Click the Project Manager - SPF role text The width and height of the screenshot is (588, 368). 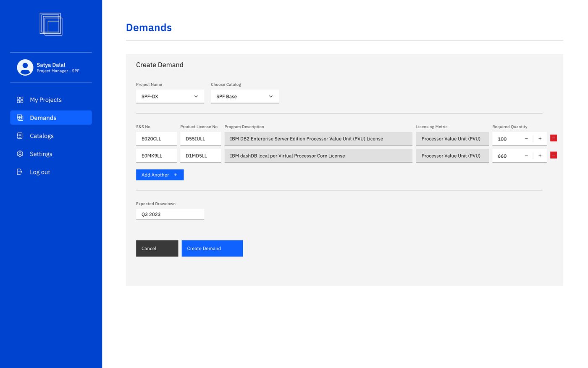point(58,71)
